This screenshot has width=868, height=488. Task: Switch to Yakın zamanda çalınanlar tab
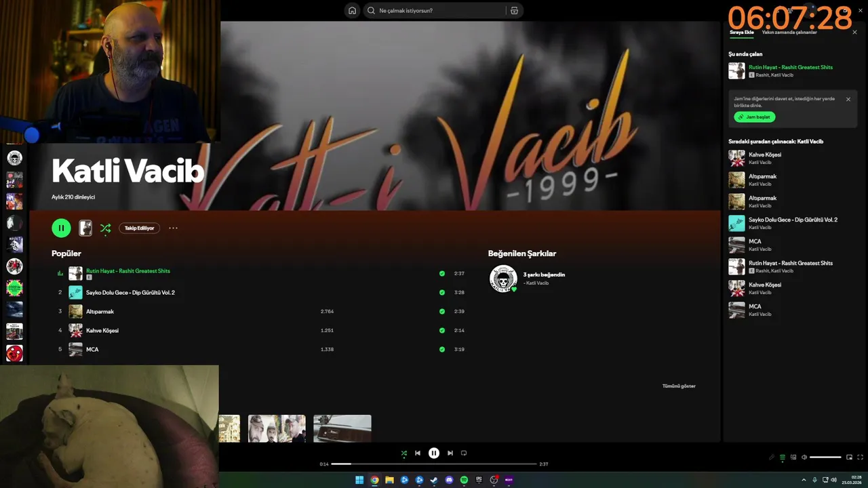[789, 32]
